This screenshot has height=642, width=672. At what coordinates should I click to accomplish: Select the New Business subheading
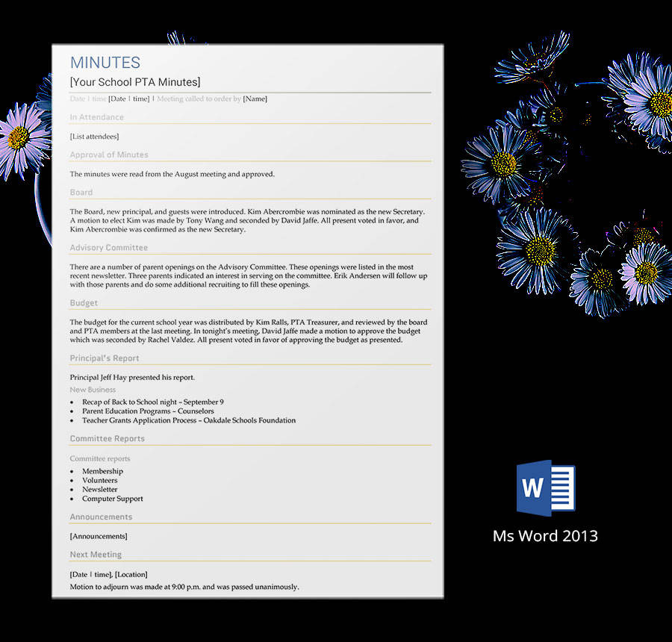pyautogui.click(x=93, y=390)
